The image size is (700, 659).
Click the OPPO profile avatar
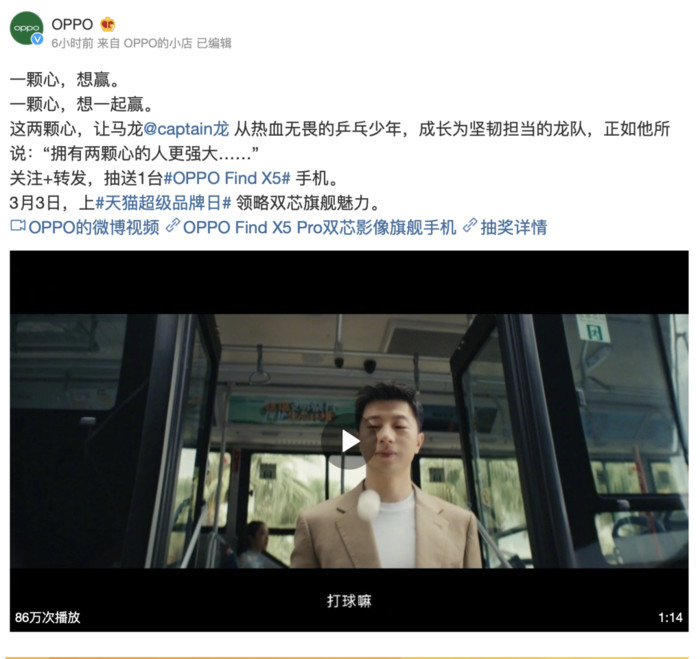(26, 28)
